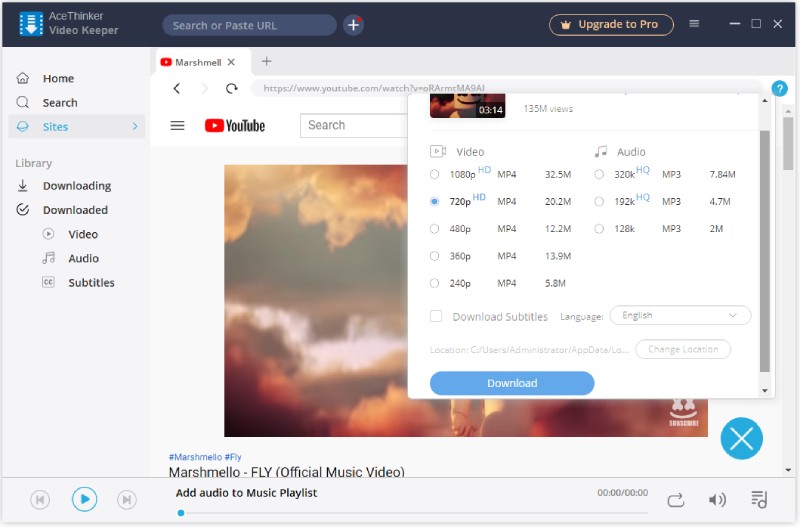The width and height of the screenshot is (800, 527).
Task: Click the YouTube Search box
Action: 354,126
